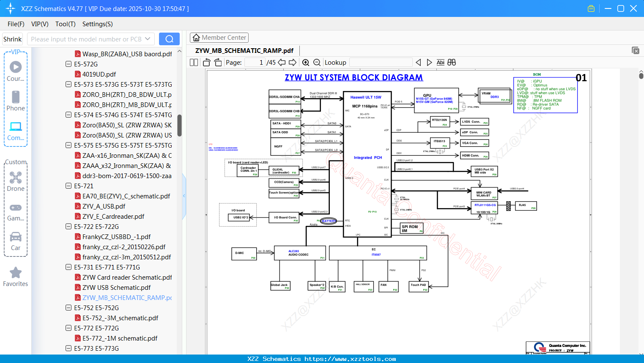
Task: Click the file tree vertical scrollbar thumb
Action: tap(179, 125)
